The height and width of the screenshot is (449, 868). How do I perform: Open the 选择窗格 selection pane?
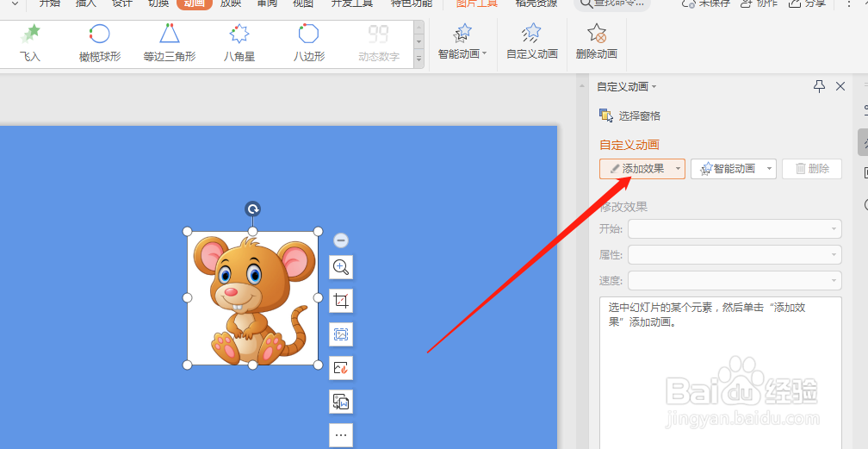630,115
